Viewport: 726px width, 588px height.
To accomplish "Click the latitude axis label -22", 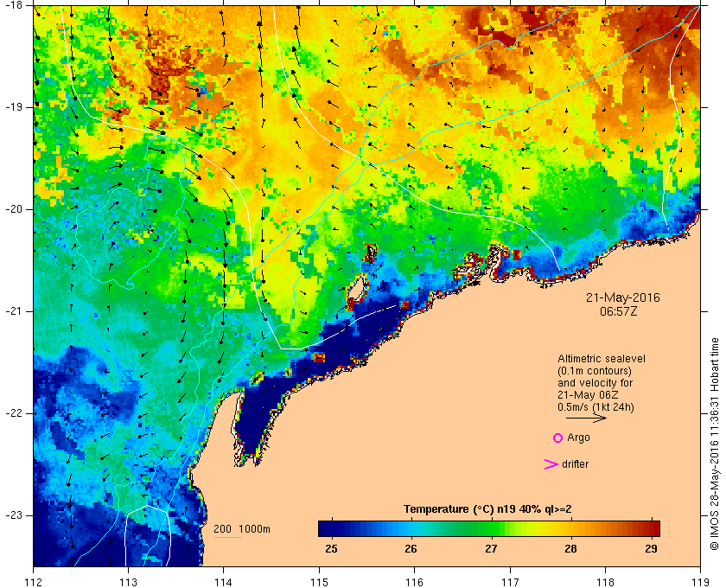I will (15, 413).
